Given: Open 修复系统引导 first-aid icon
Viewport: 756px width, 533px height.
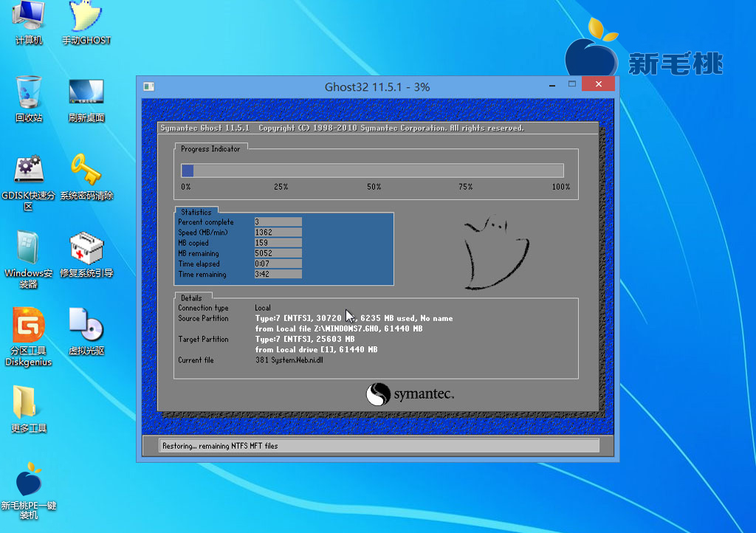Looking at the screenshot, I should (86, 255).
